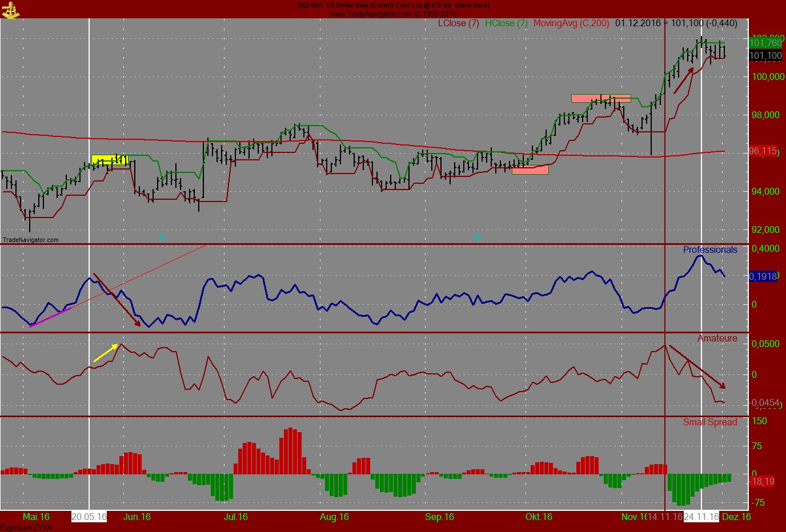Switch to the Small Spread panel
This screenshot has height=532, width=786.
tap(711, 422)
